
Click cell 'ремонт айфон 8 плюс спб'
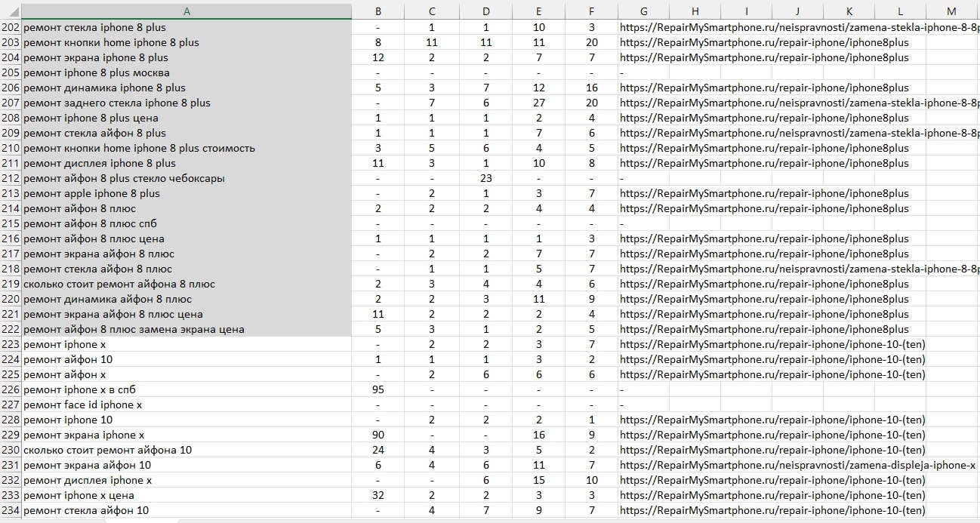point(186,223)
